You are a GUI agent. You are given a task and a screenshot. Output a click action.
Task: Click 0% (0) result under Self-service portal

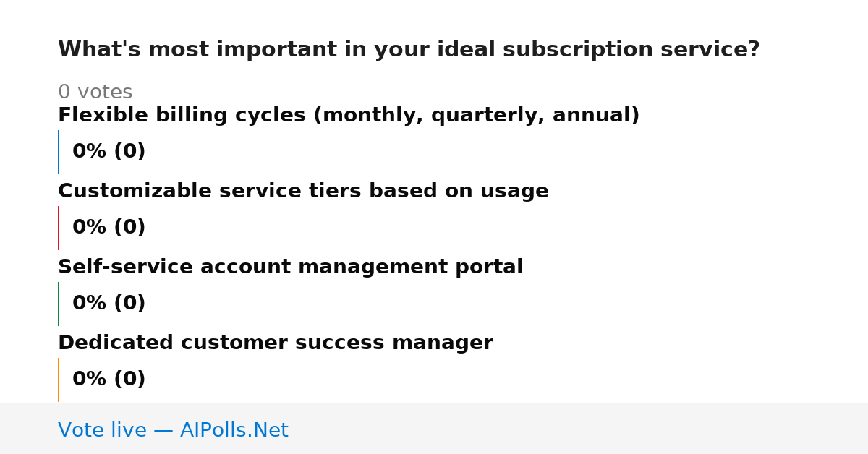[109, 304]
